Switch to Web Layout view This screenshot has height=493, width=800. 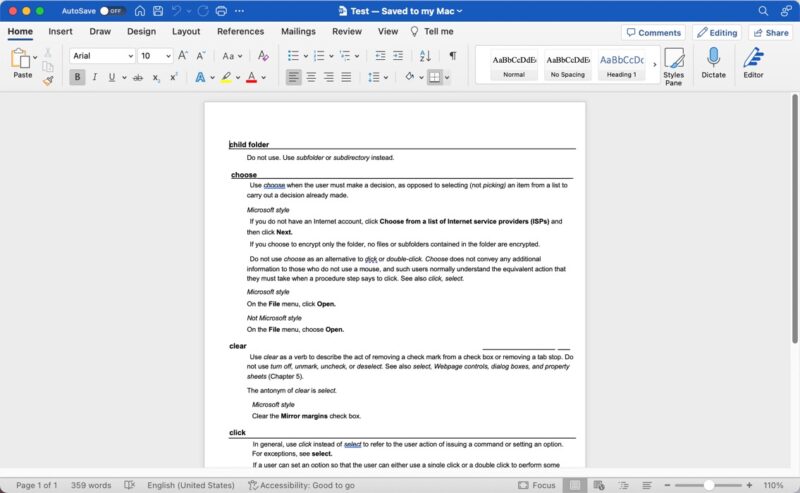pyautogui.click(x=599, y=485)
